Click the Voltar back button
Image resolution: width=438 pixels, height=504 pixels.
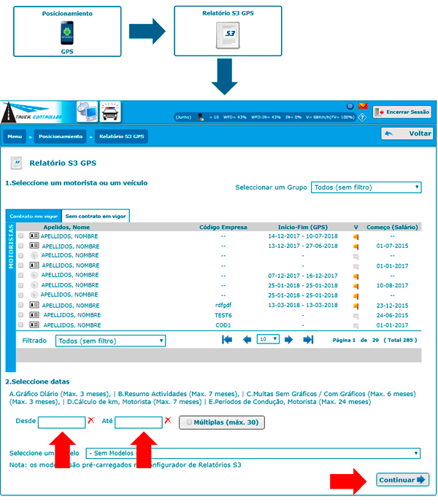(x=407, y=133)
